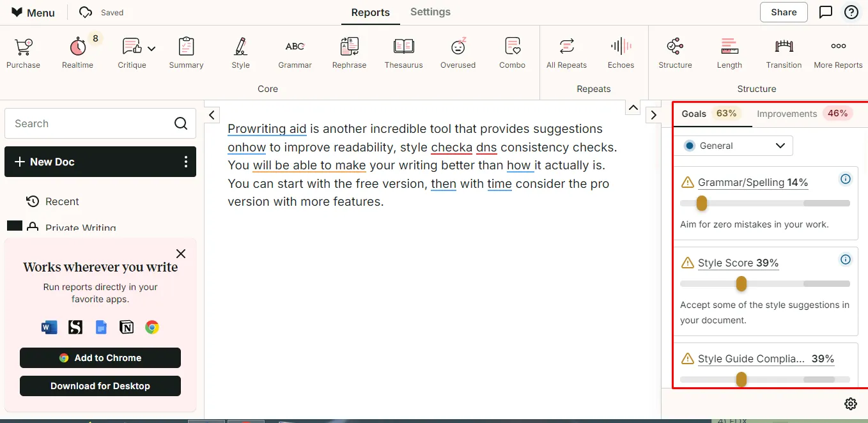Run the Combo report
The width and height of the screenshot is (868, 423).
click(513, 53)
